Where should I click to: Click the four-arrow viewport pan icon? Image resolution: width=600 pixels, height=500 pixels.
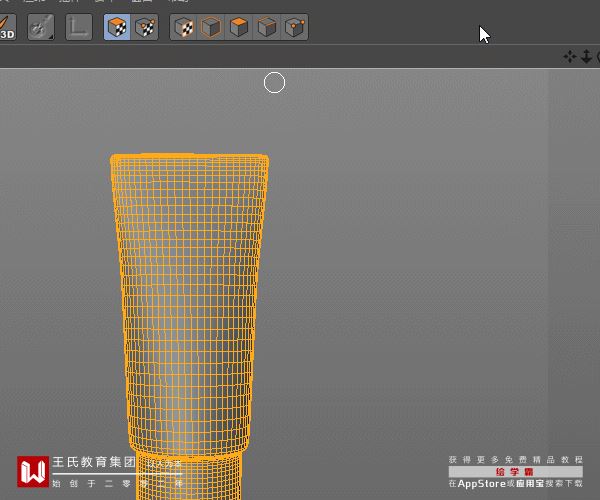point(570,57)
